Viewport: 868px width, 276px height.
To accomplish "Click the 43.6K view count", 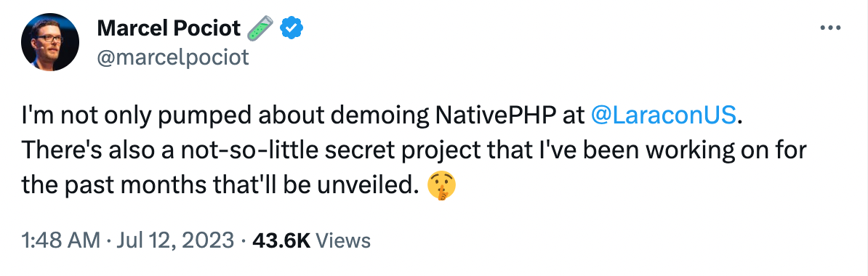I will click(x=281, y=240).
